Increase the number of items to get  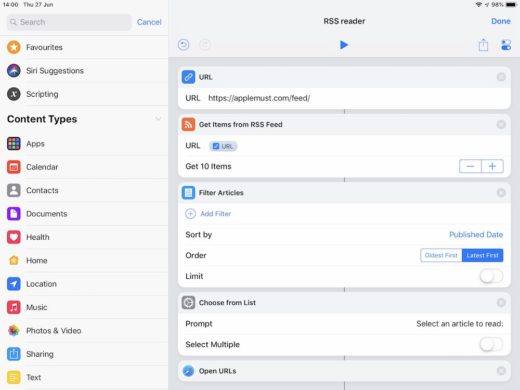(x=492, y=166)
